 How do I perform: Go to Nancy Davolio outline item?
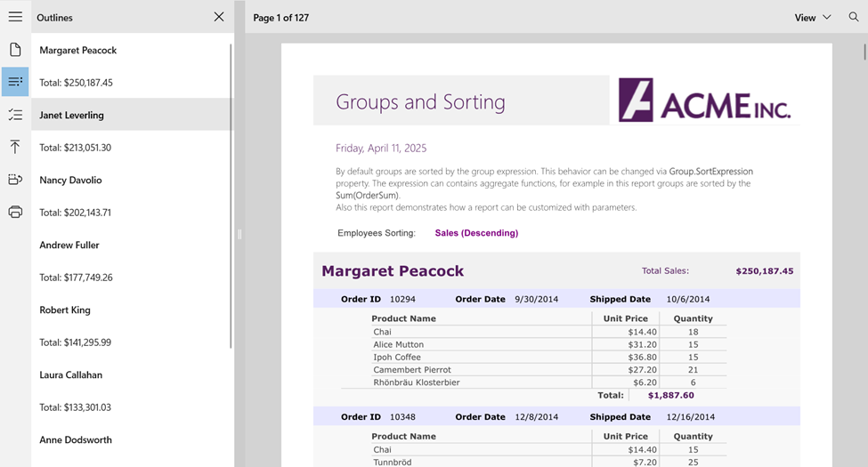click(x=71, y=180)
